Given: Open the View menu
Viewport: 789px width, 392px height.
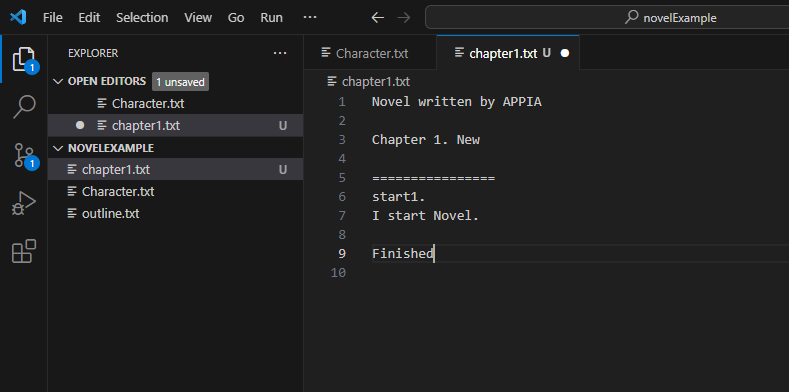Looking at the screenshot, I should tap(198, 18).
